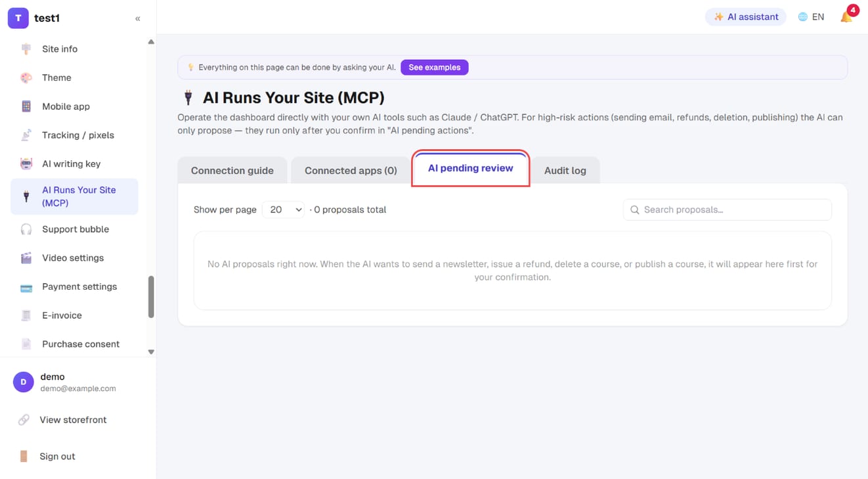Click the See examples button
The height and width of the screenshot is (479, 868).
435,67
